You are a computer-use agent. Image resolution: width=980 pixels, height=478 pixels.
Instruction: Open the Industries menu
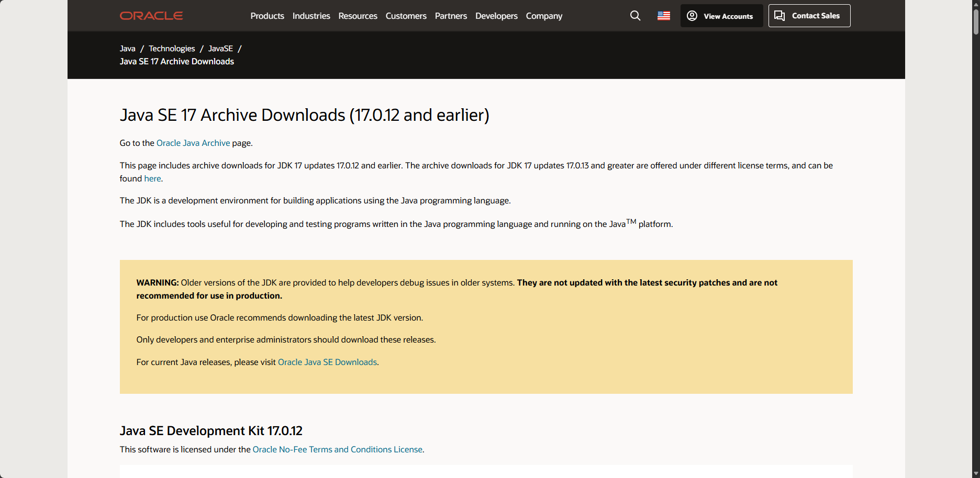pos(311,16)
